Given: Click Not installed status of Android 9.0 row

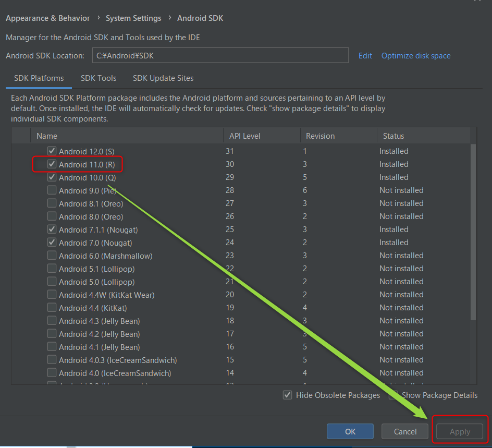Looking at the screenshot, I should click(x=401, y=190).
